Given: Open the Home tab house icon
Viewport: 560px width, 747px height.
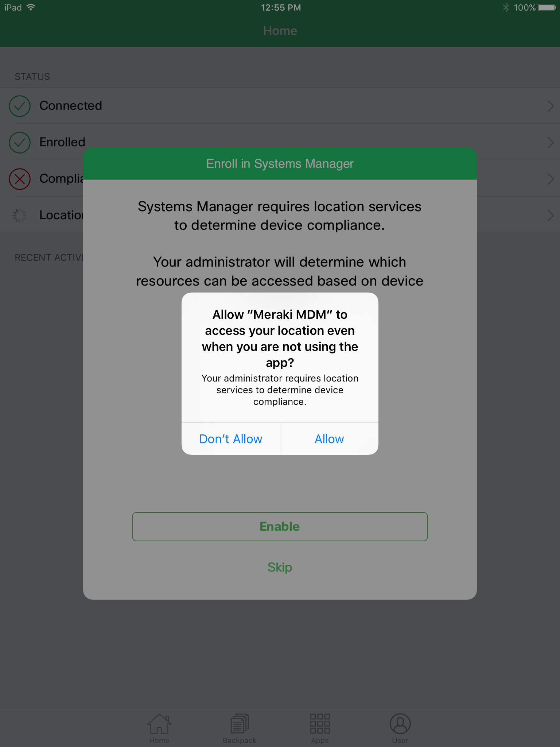Looking at the screenshot, I should pyautogui.click(x=159, y=724).
